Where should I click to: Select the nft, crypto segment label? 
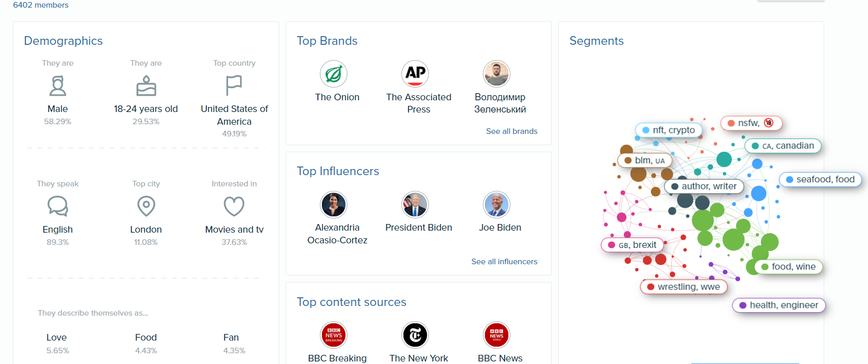[669, 130]
